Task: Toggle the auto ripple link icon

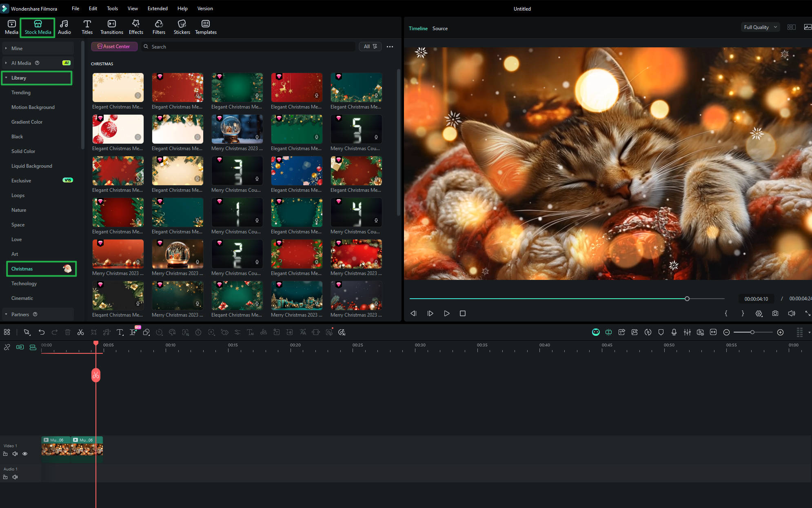Action: coord(20,347)
